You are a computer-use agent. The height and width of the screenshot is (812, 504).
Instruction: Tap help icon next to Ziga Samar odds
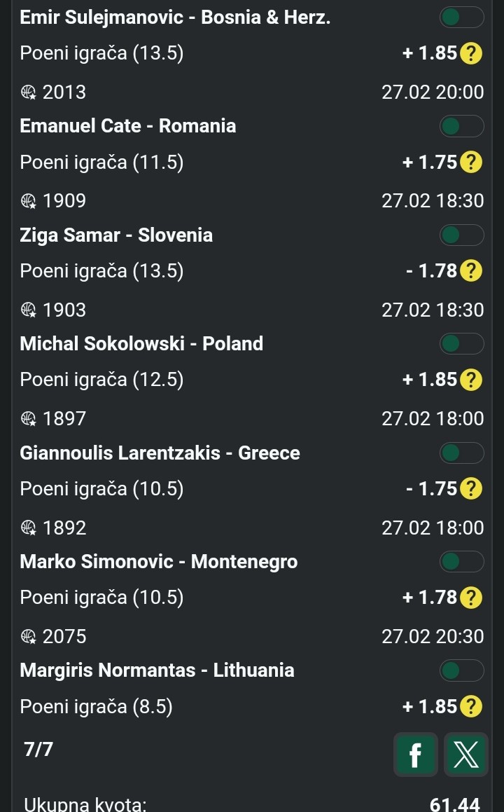(x=472, y=271)
